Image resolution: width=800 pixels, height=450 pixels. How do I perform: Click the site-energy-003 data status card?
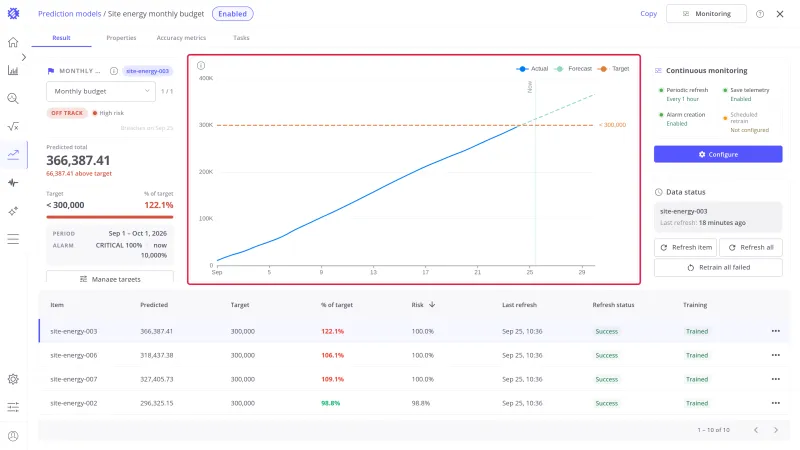coord(718,217)
